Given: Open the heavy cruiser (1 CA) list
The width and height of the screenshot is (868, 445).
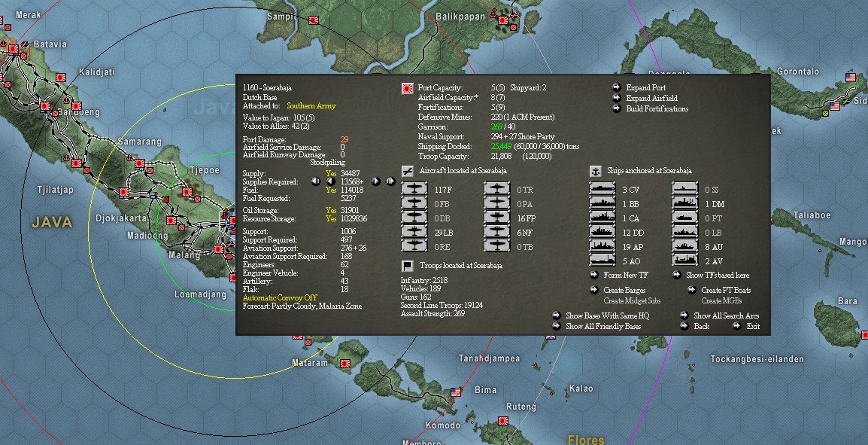Looking at the screenshot, I should [602, 218].
